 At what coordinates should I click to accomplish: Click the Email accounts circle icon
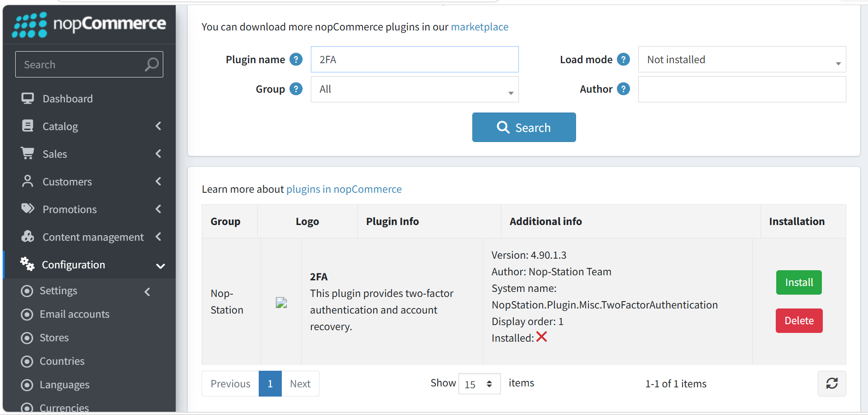27,314
